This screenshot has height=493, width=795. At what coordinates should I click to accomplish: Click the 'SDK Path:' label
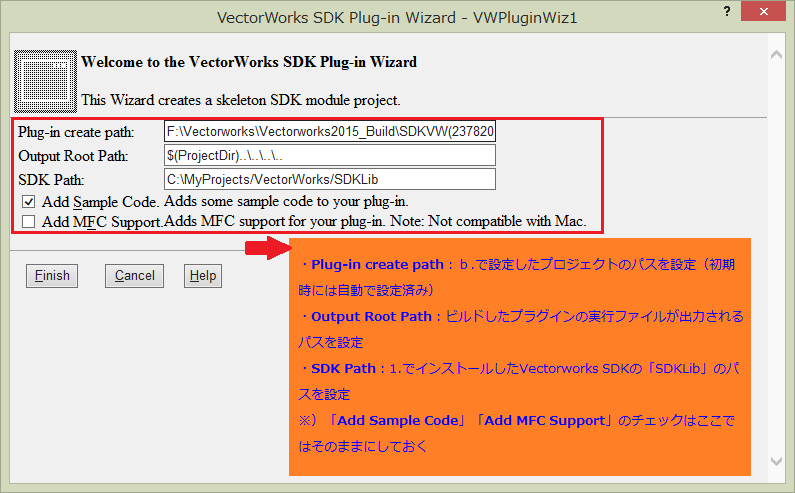coord(51,180)
